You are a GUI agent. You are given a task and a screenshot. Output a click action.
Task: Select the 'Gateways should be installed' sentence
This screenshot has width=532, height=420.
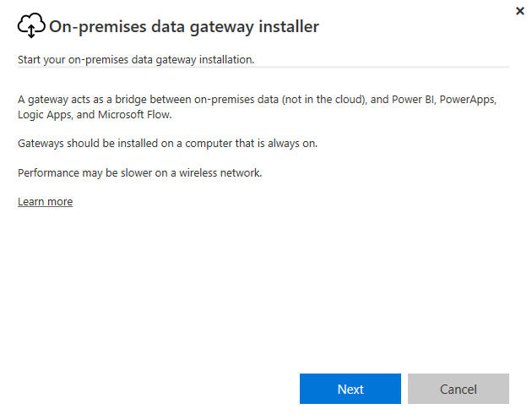(x=167, y=144)
